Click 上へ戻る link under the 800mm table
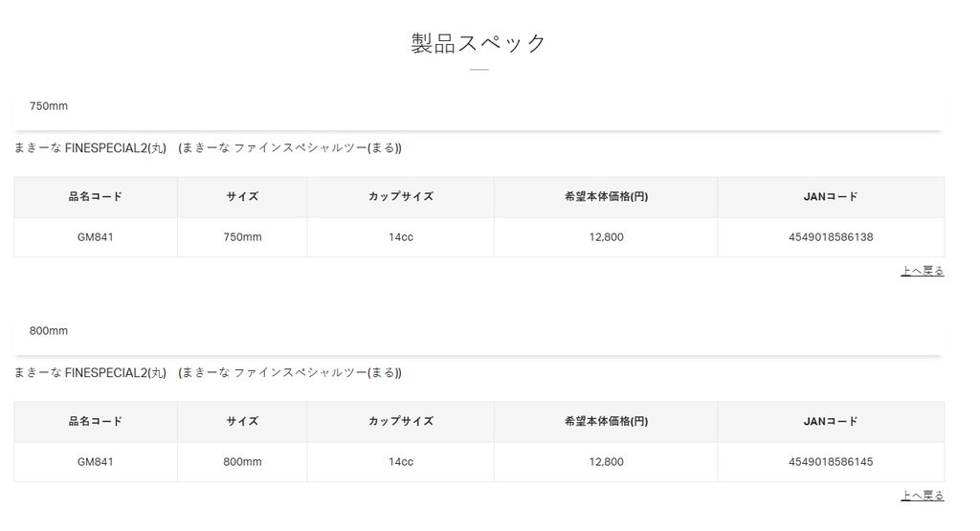 pyautogui.click(x=922, y=496)
